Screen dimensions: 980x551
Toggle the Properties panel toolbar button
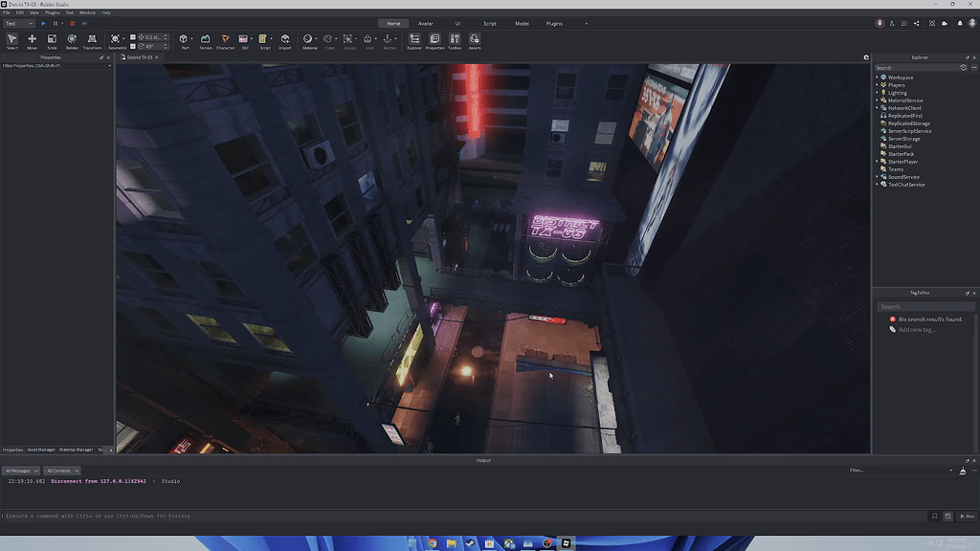coord(434,41)
